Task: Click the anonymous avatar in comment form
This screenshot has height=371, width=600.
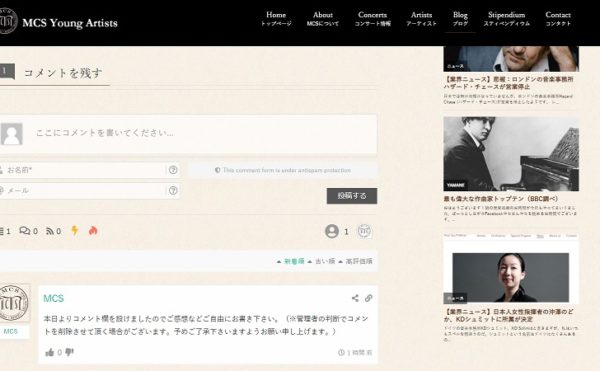Action: [x=11, y=134]
